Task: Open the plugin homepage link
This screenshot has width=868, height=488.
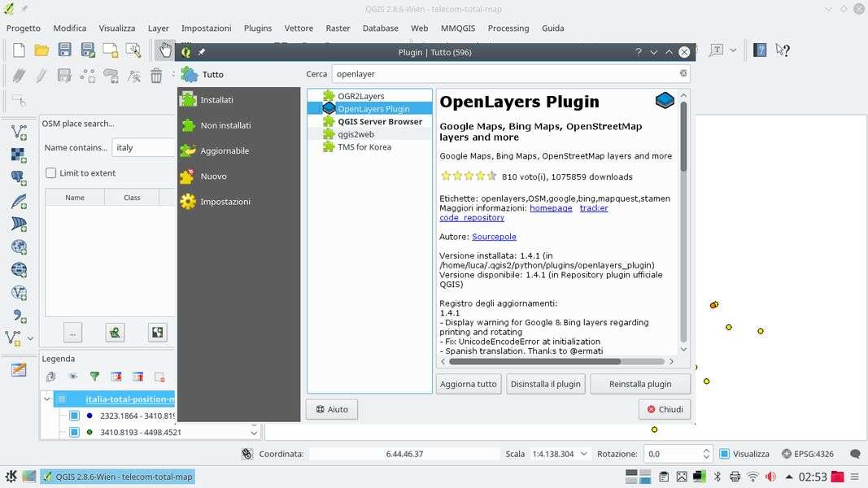Action: [x=551, y=208]
